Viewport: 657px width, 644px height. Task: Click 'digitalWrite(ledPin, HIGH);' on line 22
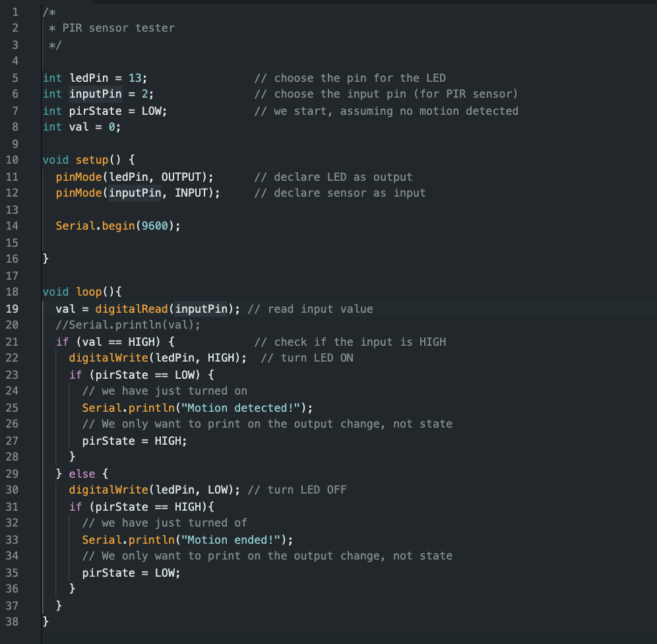(158, 358)
